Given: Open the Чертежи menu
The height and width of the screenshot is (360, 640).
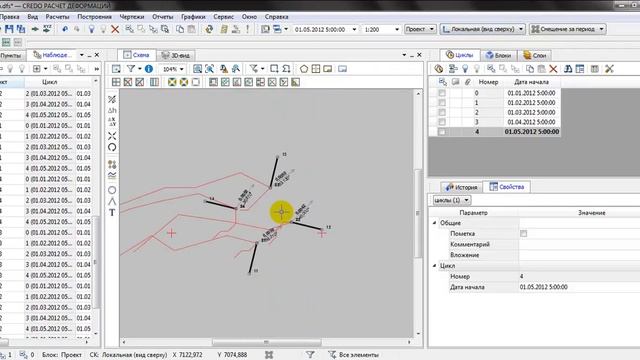Looking at the screenshot, I should point(131,17).
